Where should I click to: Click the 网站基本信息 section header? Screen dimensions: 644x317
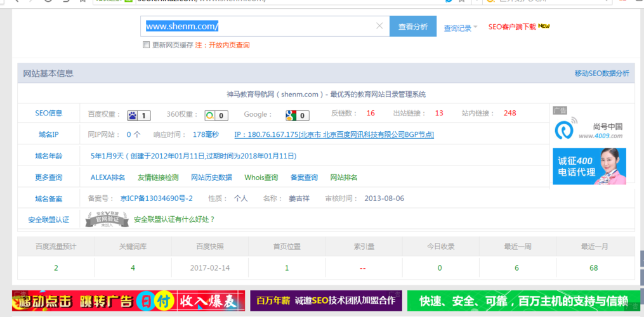(x=48, y=74)
